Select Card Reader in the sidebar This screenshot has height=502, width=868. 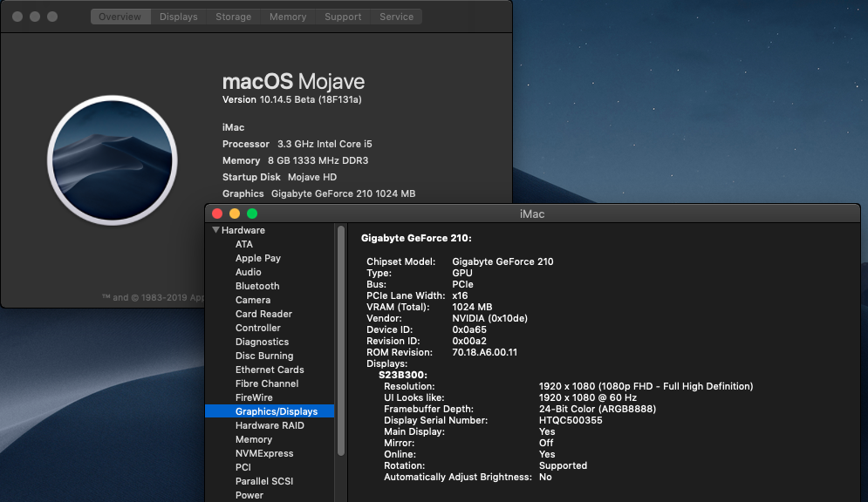(x=263, y=314)
